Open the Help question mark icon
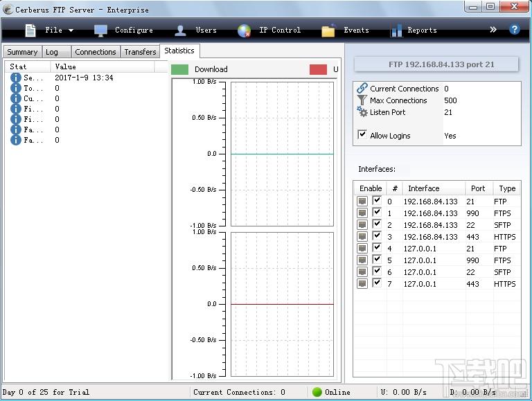 click(515, 30)
